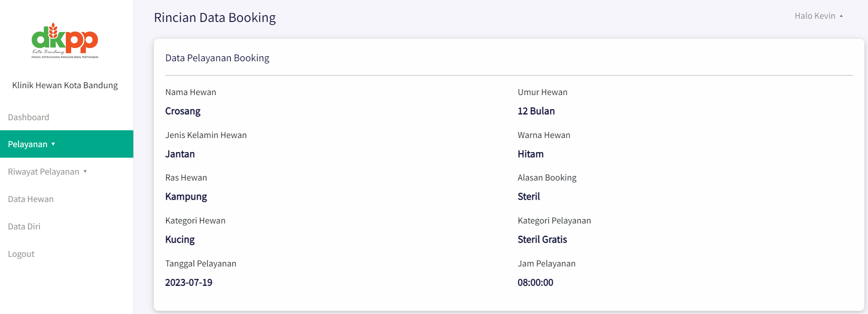Navigate to Data Diri
The width and height of the screenshot is (868, 314).
[24, 226]
